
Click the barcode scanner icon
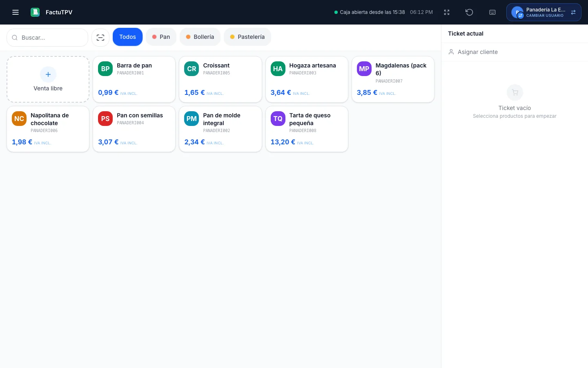point(100,38)
